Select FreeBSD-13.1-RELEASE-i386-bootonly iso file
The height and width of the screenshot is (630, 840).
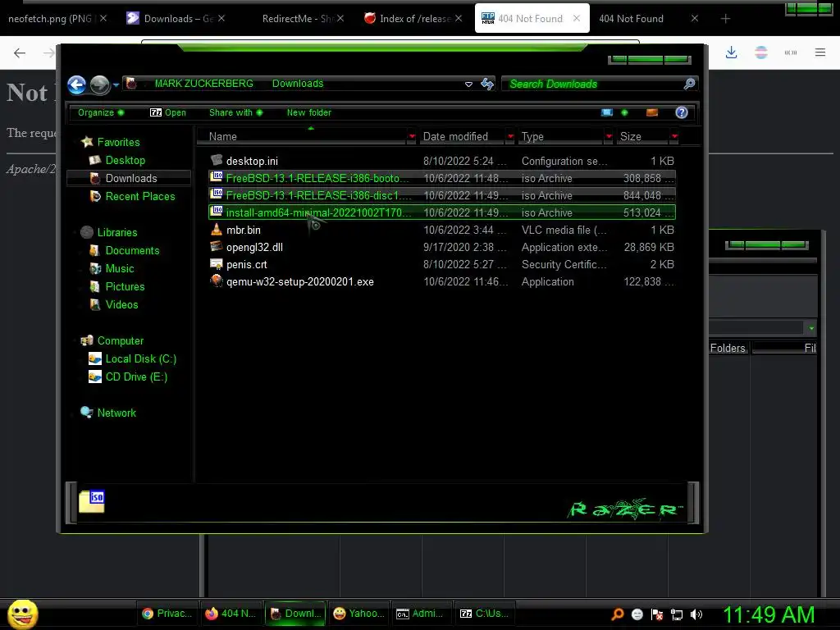[x=442, y=178]
